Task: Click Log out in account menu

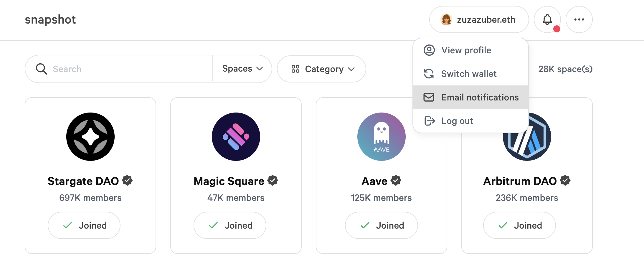Action: coord(457,121)
